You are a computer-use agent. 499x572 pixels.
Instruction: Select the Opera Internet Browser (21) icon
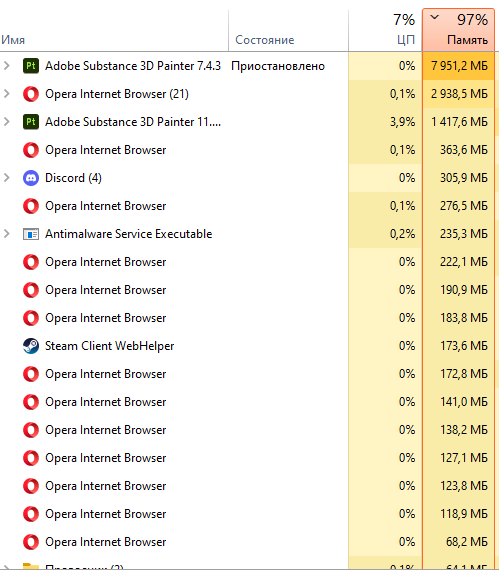click(31, 94)
